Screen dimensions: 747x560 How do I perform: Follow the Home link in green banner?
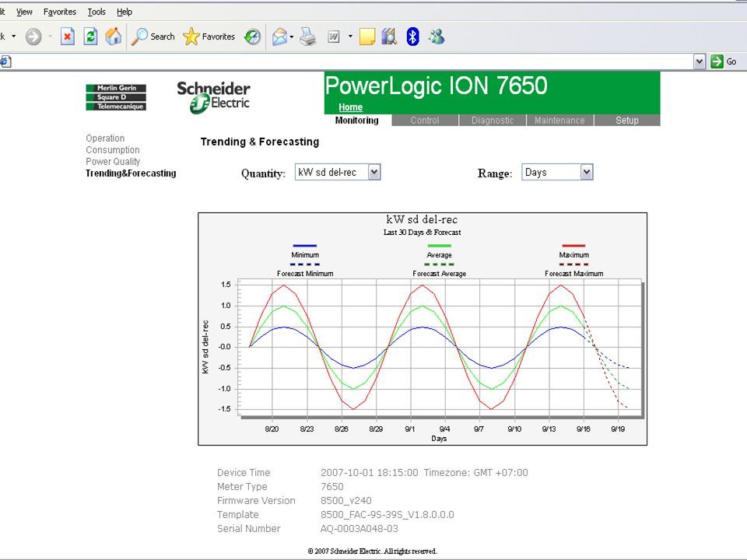(x=351, y=107)
